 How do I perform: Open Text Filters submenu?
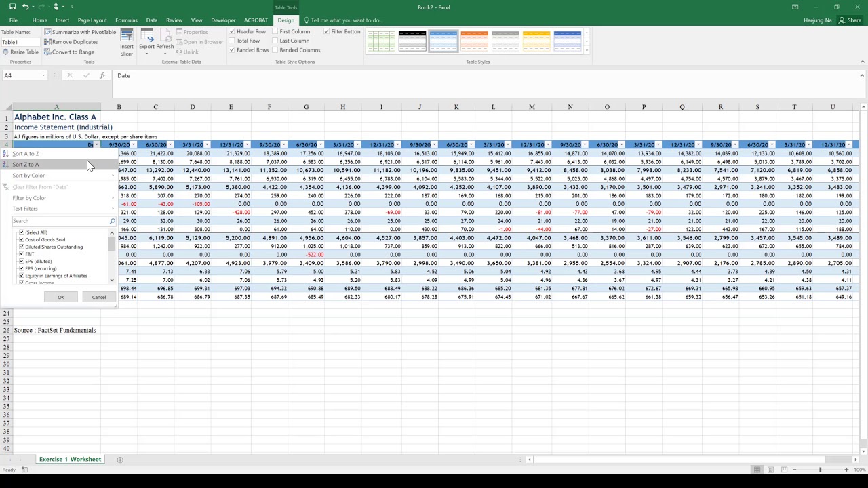(59, 209)
